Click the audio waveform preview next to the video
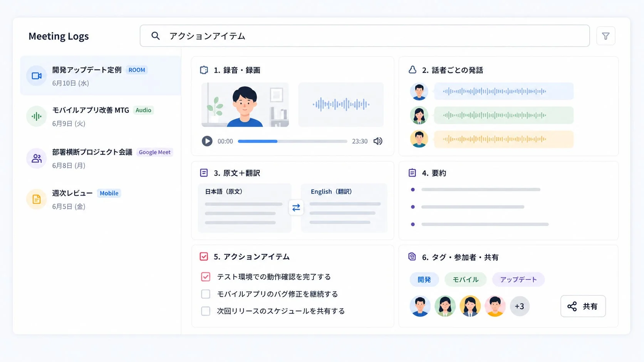Screen dimensions: 644x362 coord(341,105)
